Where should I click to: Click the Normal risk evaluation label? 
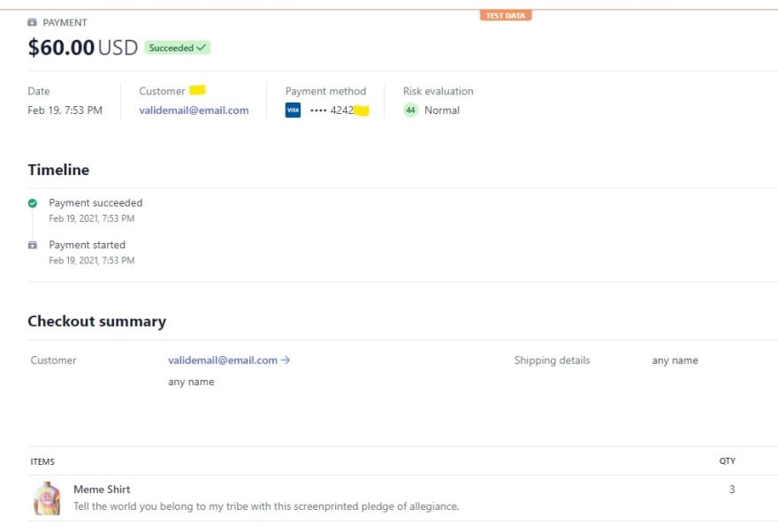[441, 110]
